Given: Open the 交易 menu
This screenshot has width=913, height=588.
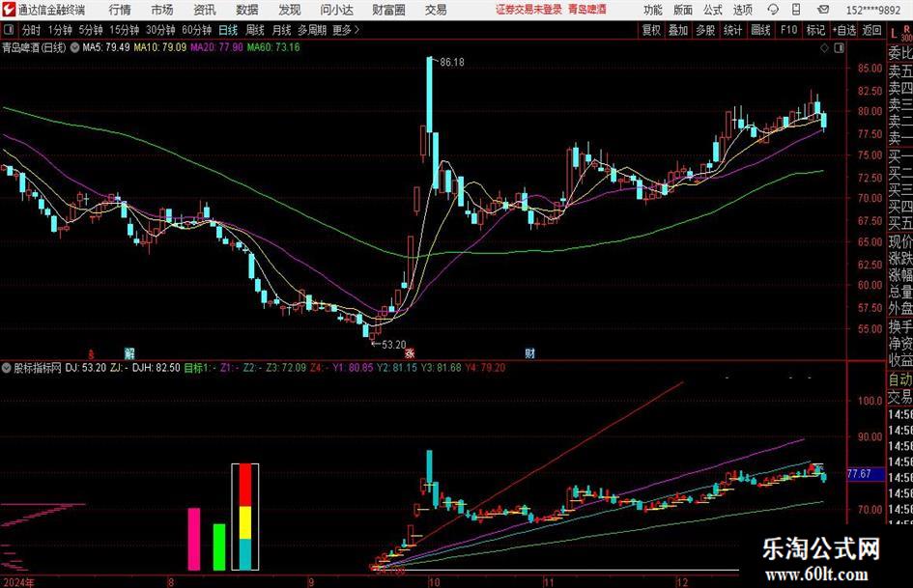Looking at the screenshot, I should (436, 10).
